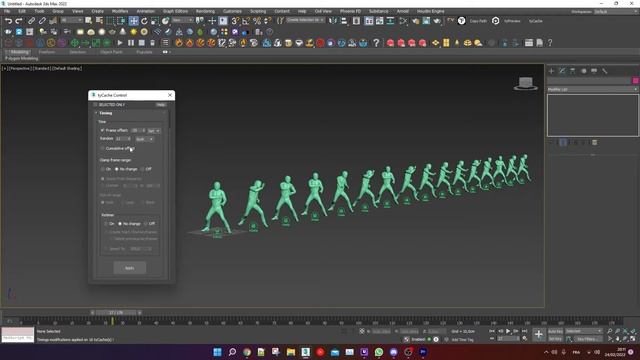
Task: Select No change under Clamp frame range
Action: click(x=117, y=169)
